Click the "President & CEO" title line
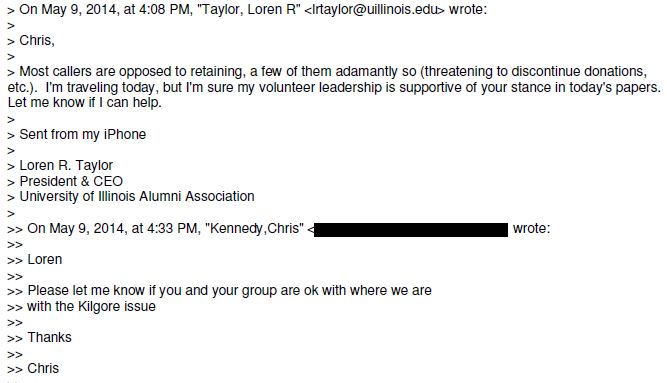This screenshot has height=383, width=667. [71, 181]
